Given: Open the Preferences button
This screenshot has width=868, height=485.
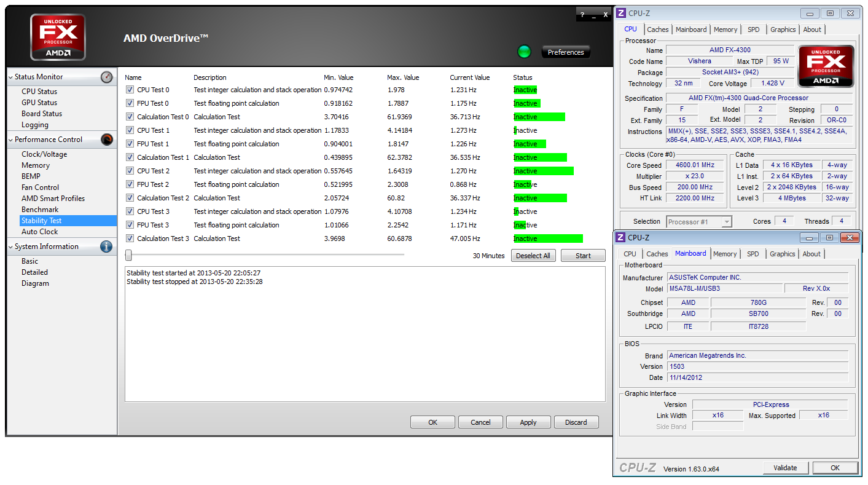Looking at the screenshot, I should pyautogui.click(x=566, y=52).
